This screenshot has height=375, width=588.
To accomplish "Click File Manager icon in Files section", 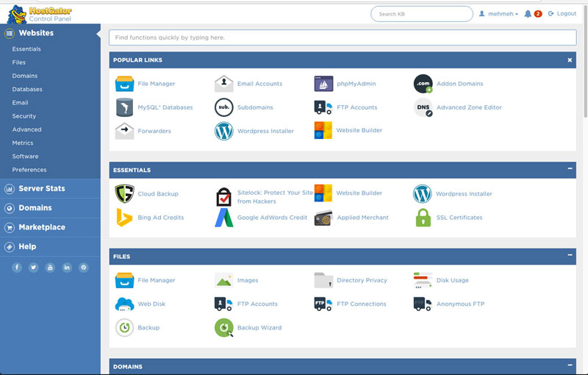I will (124, 280).
